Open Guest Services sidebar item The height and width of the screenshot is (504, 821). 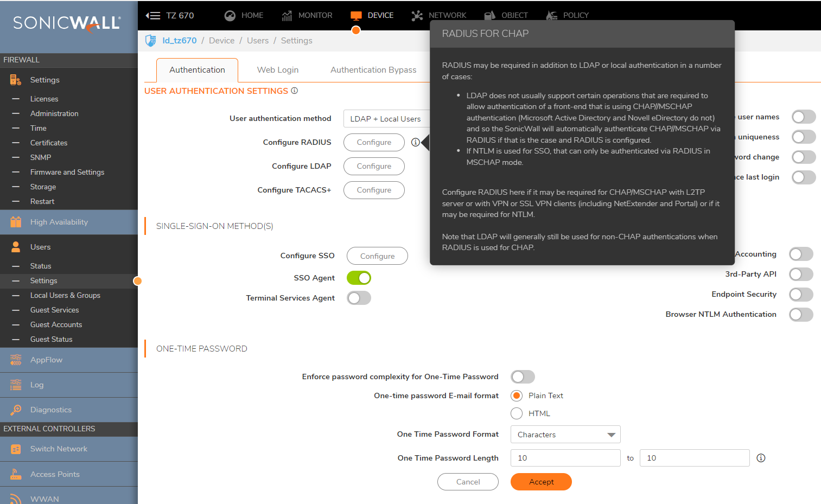coord(55,310)
